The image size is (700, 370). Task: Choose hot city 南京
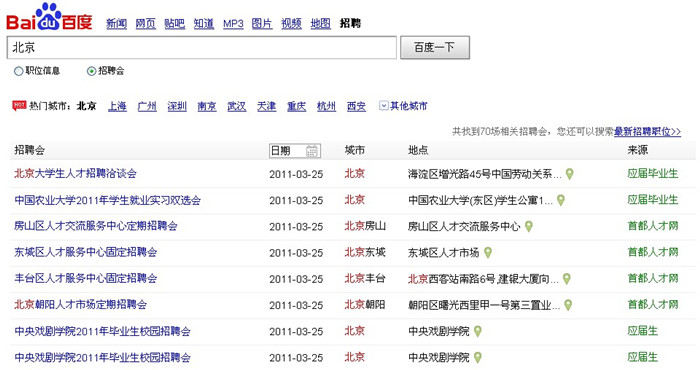pos(207,106)
